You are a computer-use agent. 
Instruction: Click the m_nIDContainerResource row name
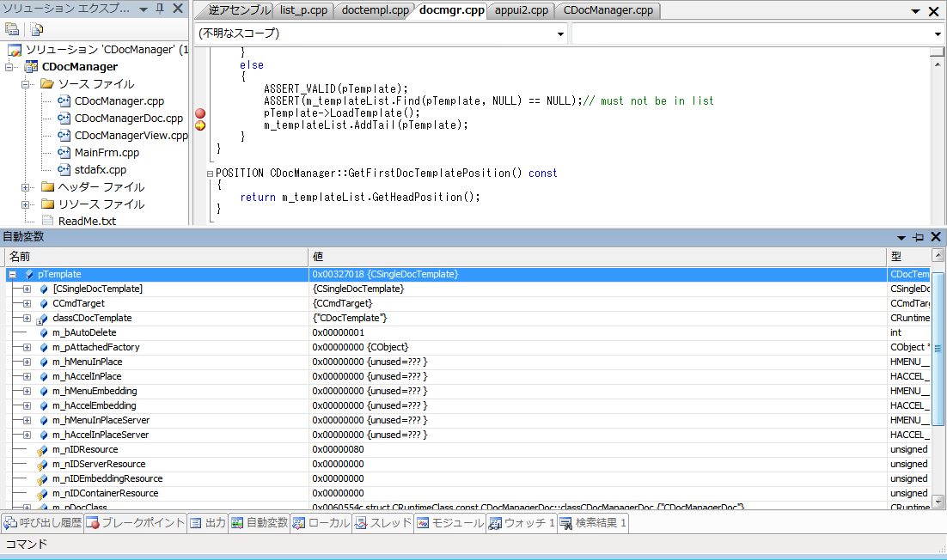(x=105, y=494)
